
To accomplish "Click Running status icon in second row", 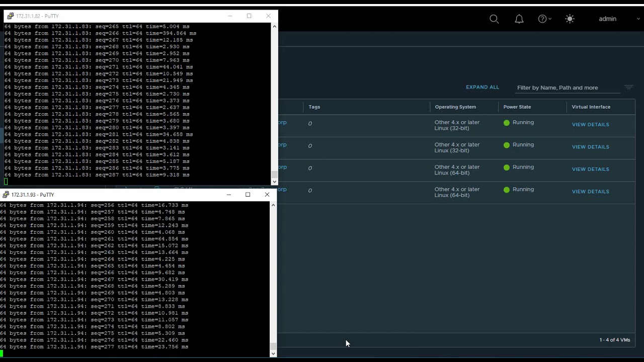I will tap(507, 145).
